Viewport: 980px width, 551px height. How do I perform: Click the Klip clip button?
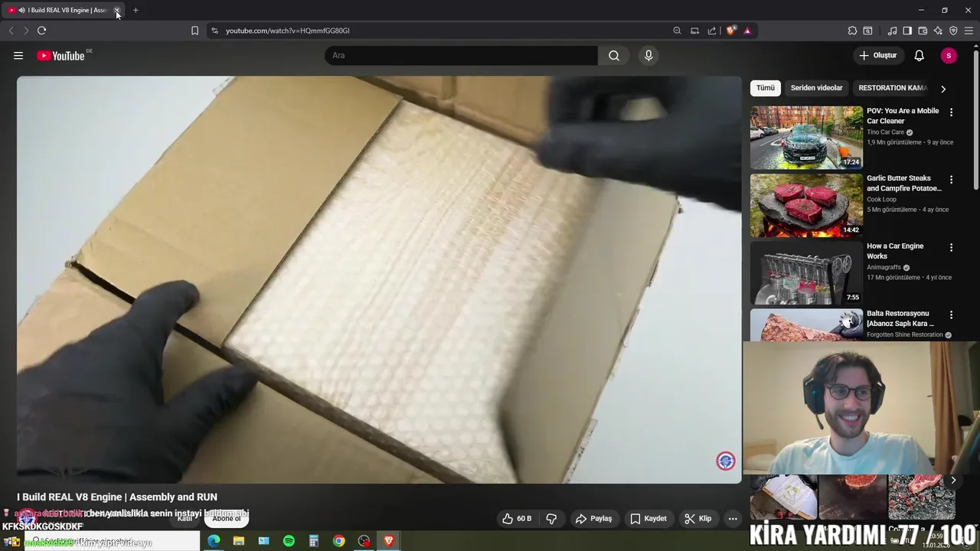[x=697, y=519]
